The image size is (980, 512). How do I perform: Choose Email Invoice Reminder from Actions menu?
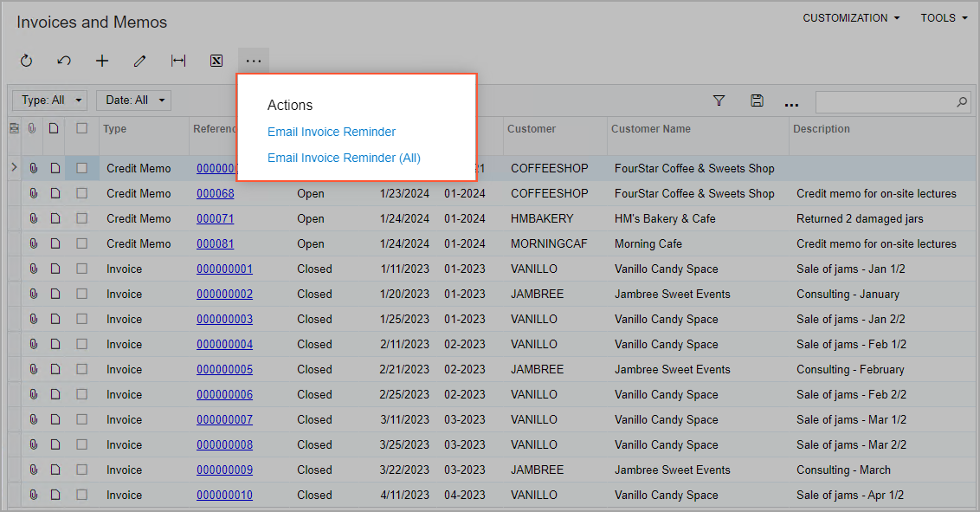[x=332, y=132]
